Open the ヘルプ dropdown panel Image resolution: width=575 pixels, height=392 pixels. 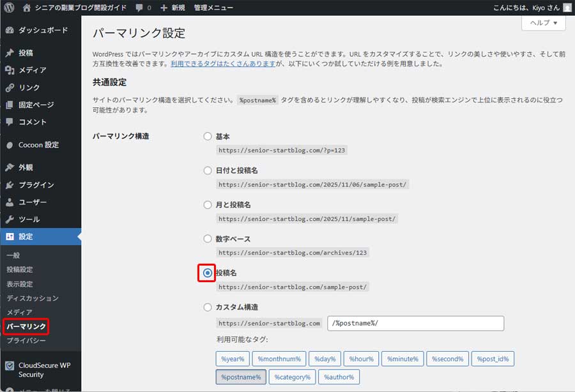[542, 22]
